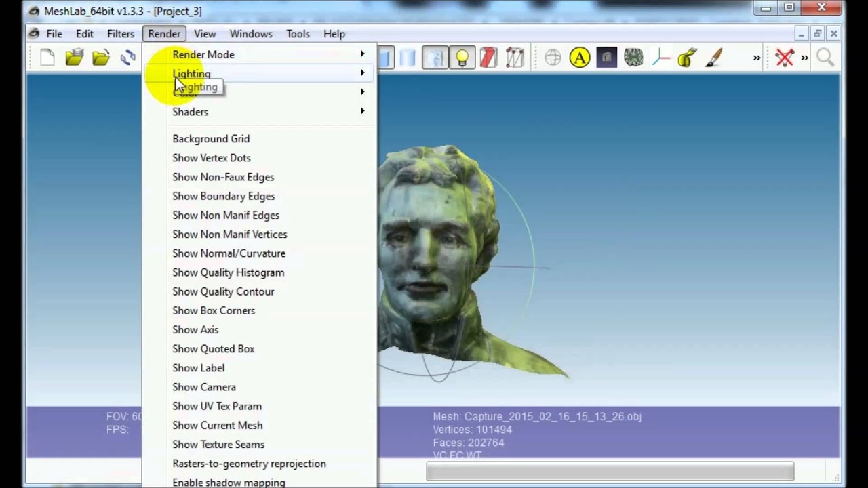Toggle Show Boundary Edges
This screenshot has height=488, width=868.
point(259,196)
